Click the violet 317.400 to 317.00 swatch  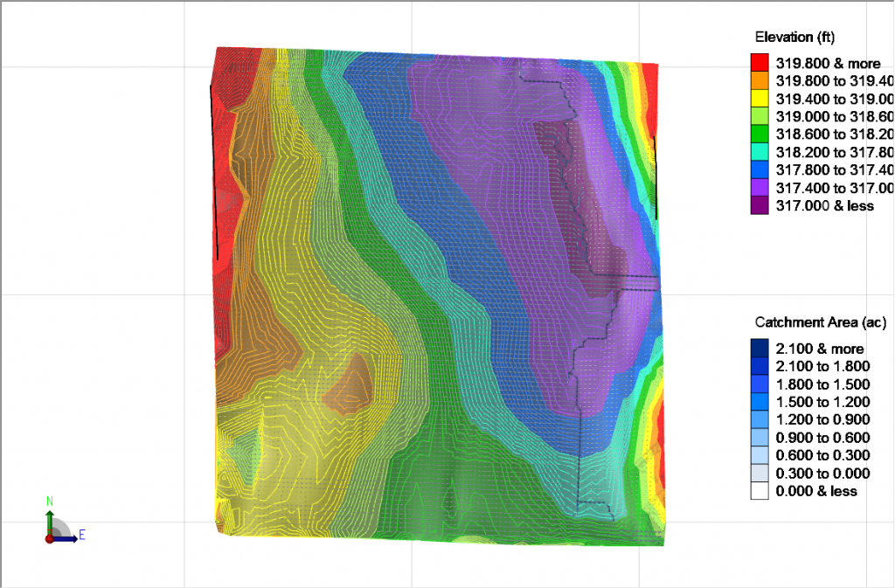760,188
